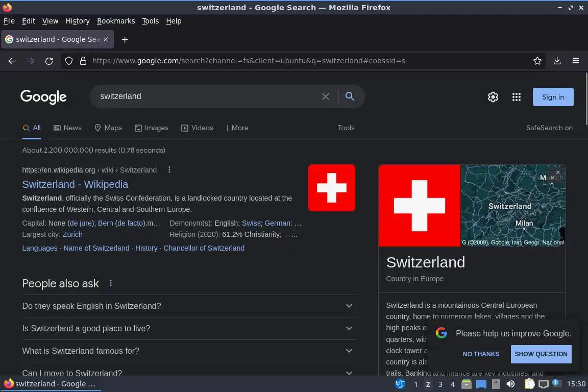Open the Help menu
Screen dimensions: 588x392
(x=174, y=21)
